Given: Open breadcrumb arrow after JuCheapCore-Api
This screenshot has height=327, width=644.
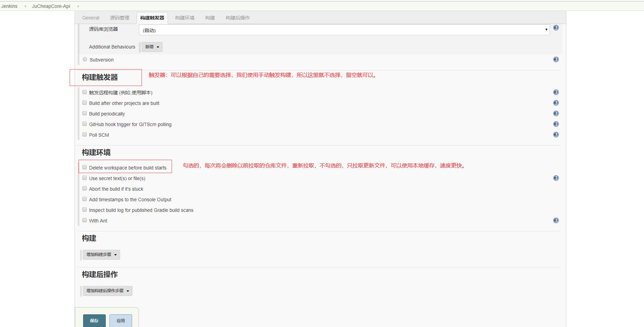Looking at the screenshot, I should pos(78,6).
